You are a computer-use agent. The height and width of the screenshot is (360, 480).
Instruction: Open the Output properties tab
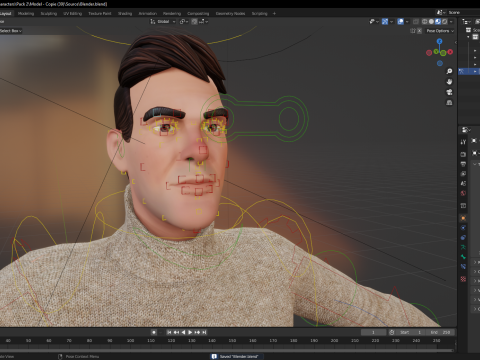(463, 164)
